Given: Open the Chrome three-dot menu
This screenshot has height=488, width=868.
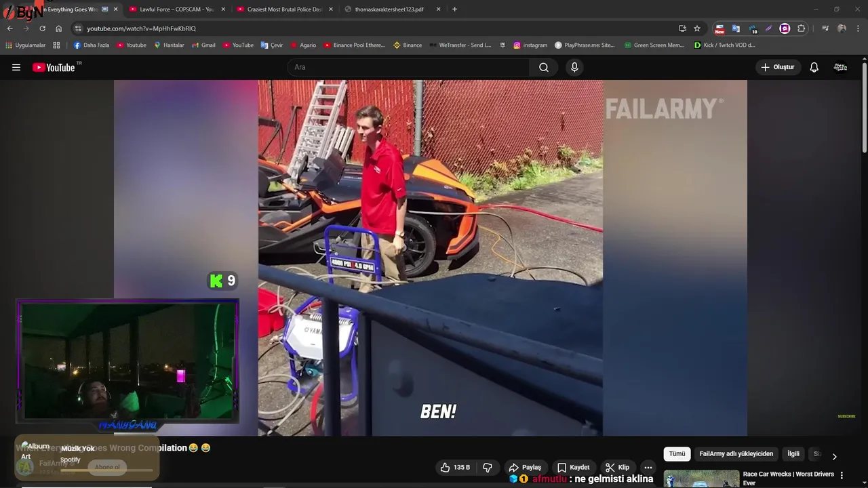Looking at the screenshot, I should pos(858,28).
